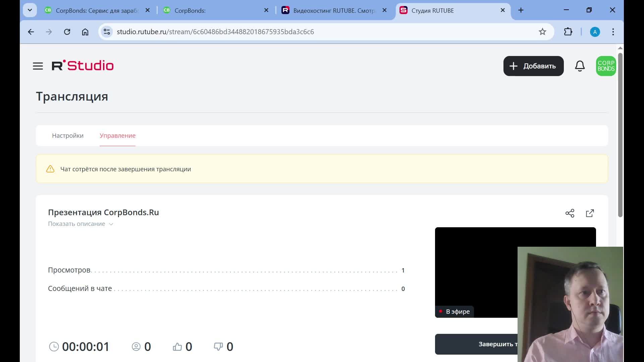
Task: Select the Студия RUTUBE browser tab
Action: coord(453,10)
